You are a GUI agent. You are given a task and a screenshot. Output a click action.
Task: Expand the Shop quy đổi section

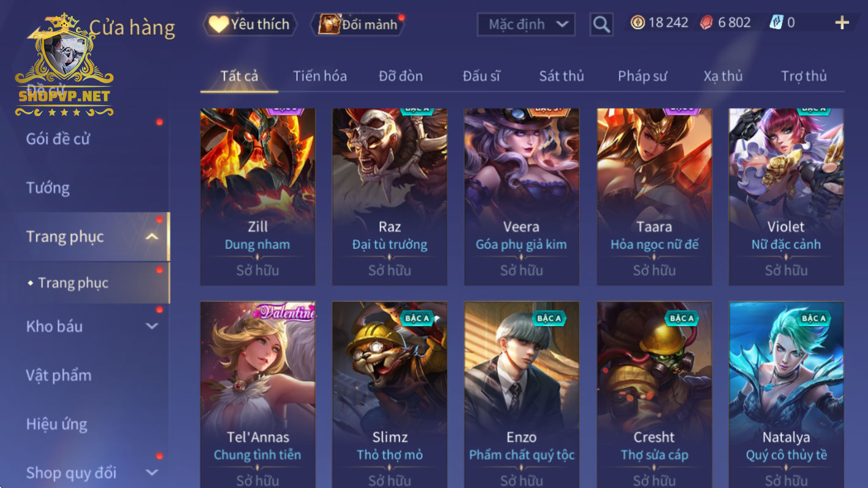click(152, 473)
